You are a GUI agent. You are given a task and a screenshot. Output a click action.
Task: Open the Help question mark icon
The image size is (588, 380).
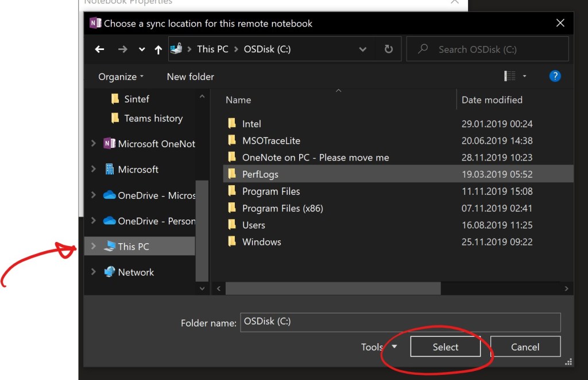click(x=555, y=76)
